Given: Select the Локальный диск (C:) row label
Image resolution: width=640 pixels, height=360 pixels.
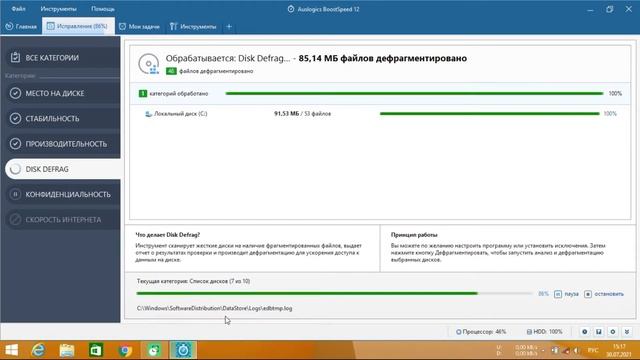Looking at the screenshot, I should coord(180,114).
